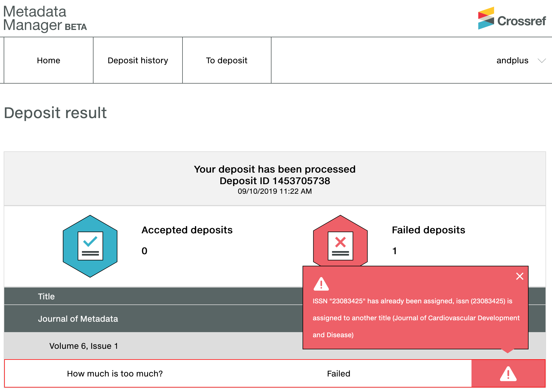The height and width of the screenshot is (392, 552).
Task: Open the andplus account dropdown
Action: click(512, 60)
